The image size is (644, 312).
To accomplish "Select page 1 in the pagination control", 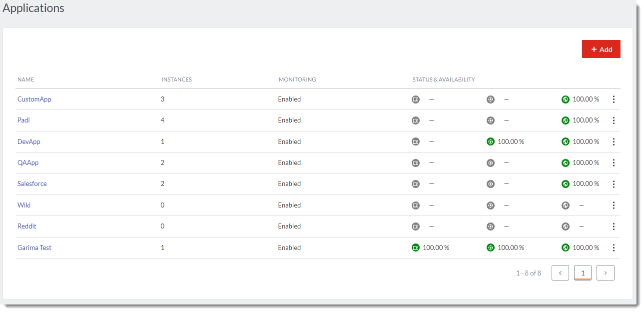I will point(583,272).
